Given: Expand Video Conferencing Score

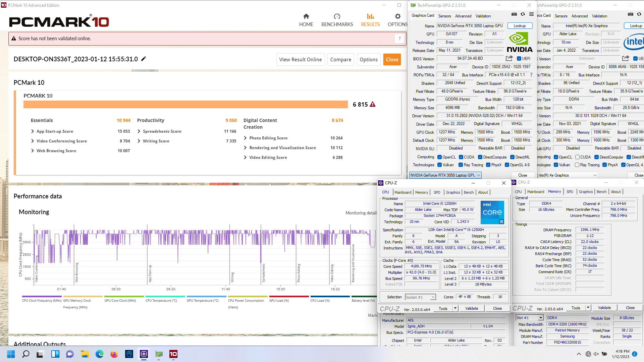Looking at the screenshot, I should [x=33, y=141].
